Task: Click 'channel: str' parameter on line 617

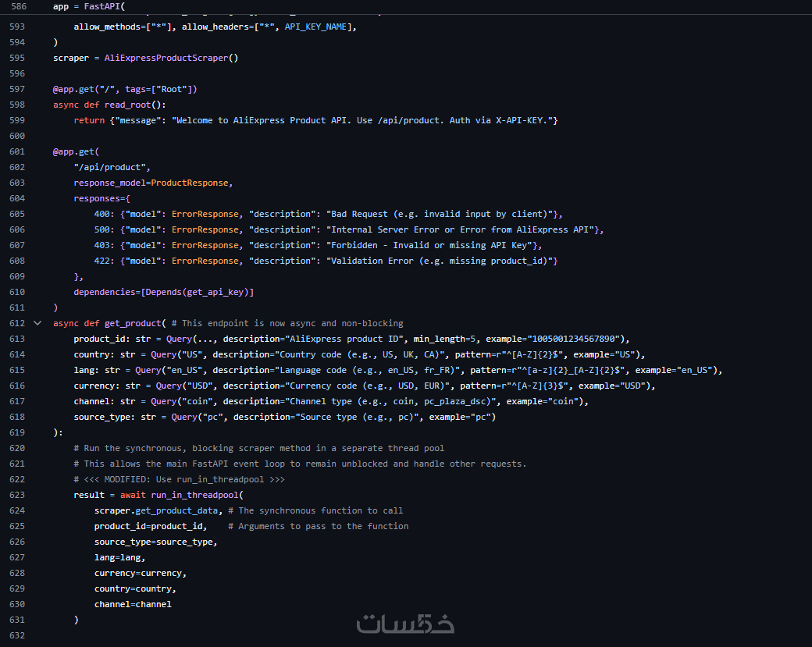Action: pyautogui.click(x=104, y=401)
